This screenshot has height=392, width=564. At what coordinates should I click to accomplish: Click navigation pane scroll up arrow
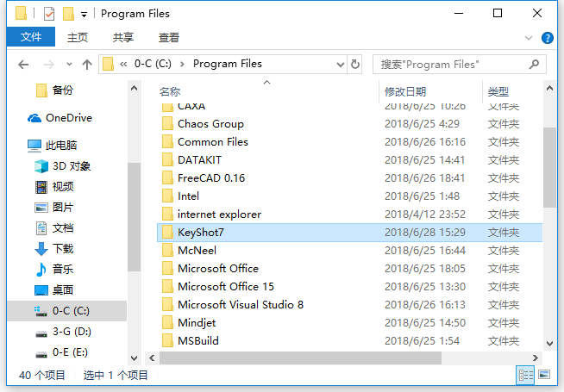pyautogui.click(x=134, y=89)
